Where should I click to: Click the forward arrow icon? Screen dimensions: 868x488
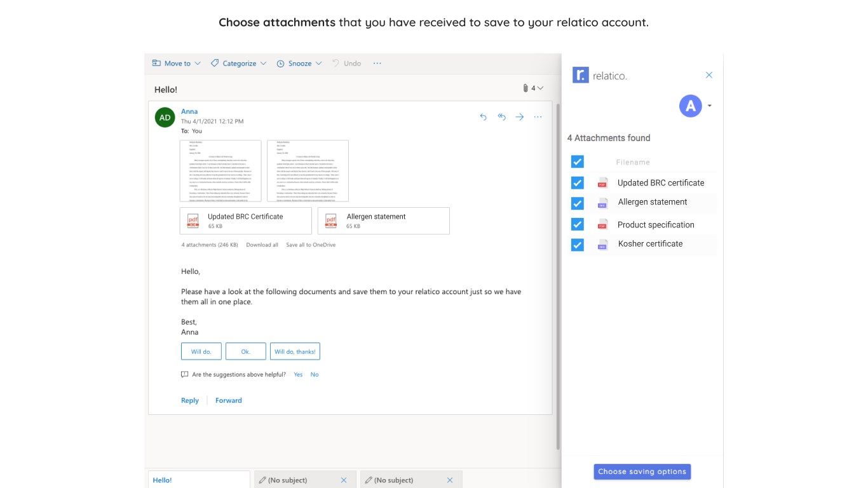[520, 117]
